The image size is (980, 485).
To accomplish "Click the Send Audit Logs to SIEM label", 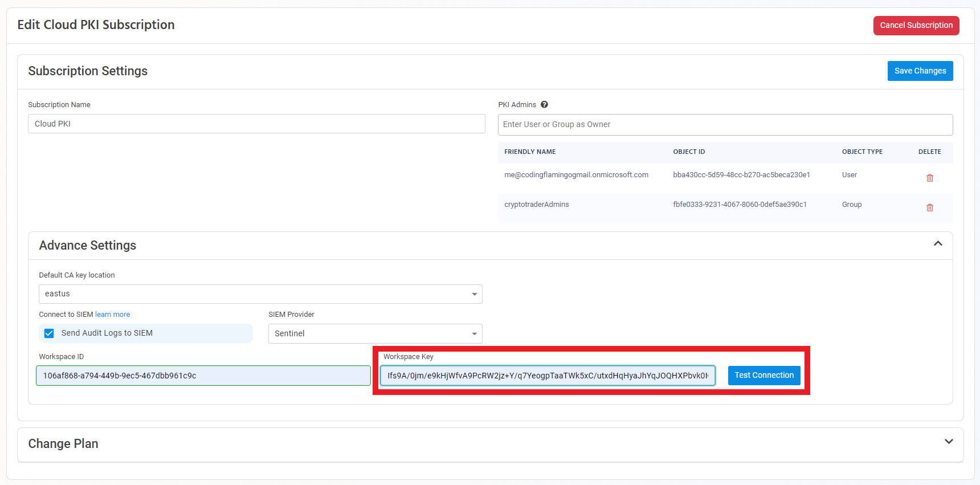I will 107,333.
